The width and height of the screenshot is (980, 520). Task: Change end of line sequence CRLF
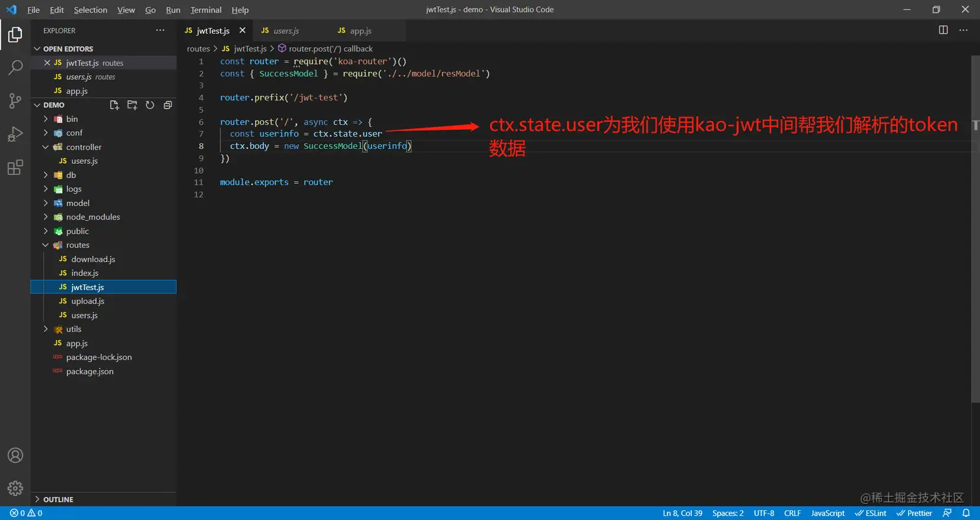click(x=793, y=513)
